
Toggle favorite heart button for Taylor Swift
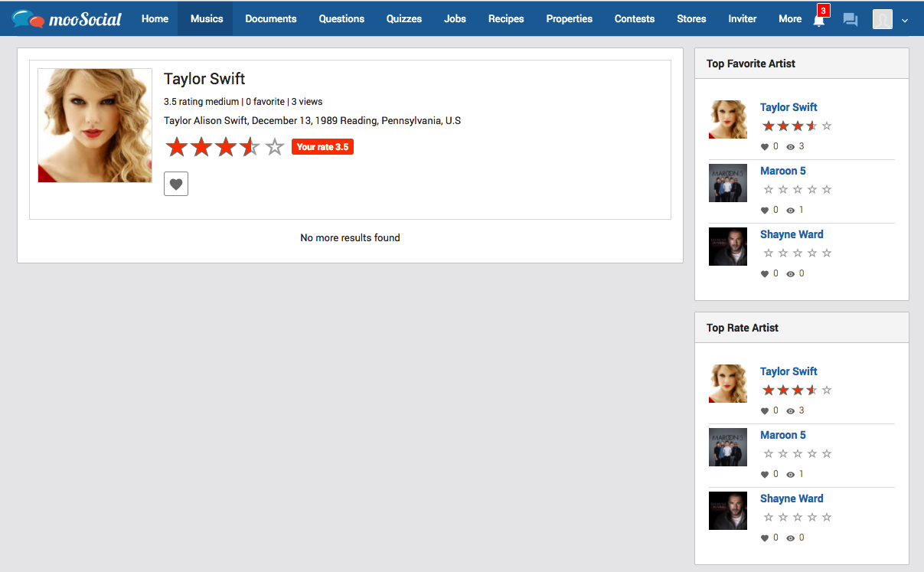tap(176, 184)
